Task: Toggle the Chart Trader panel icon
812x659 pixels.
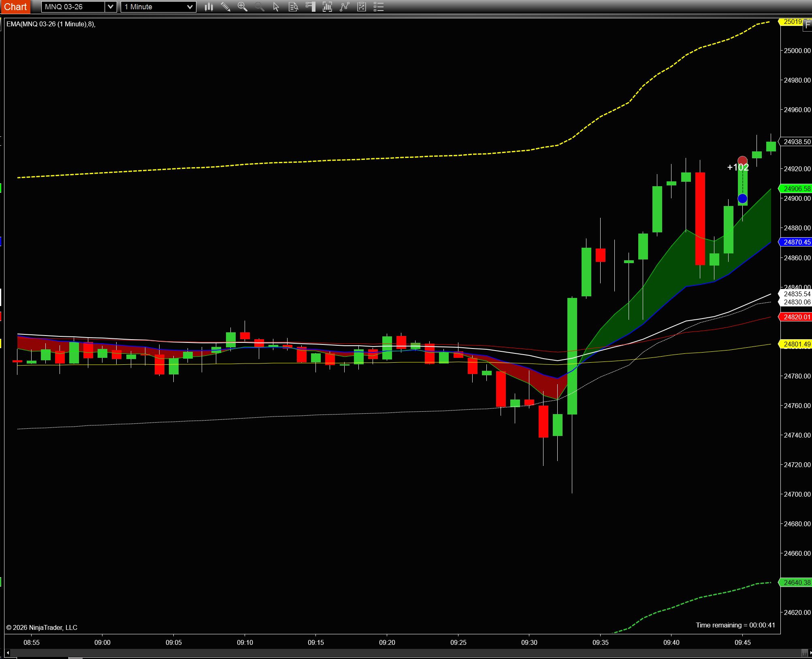Action: click(x=310, y=7)
